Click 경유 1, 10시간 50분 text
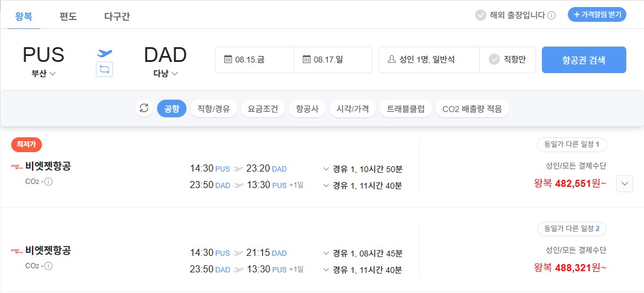The height and width of the screenshot is (293, 644). coord(367,169)
